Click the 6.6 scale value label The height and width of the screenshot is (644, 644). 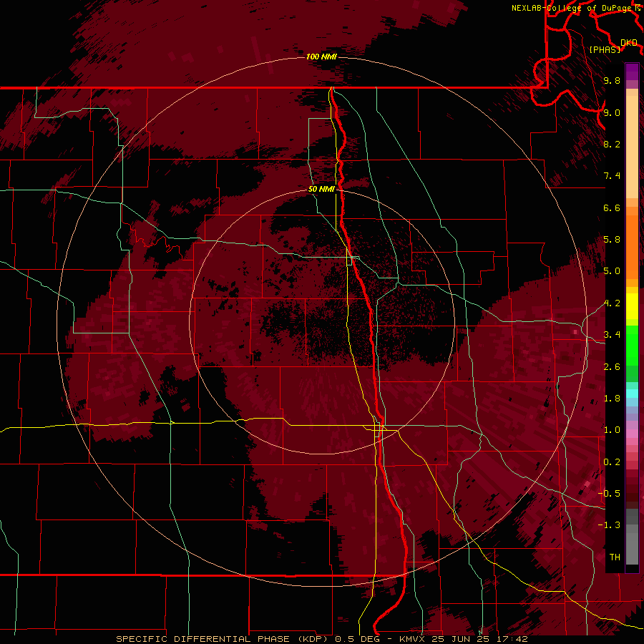pos(612,208)
